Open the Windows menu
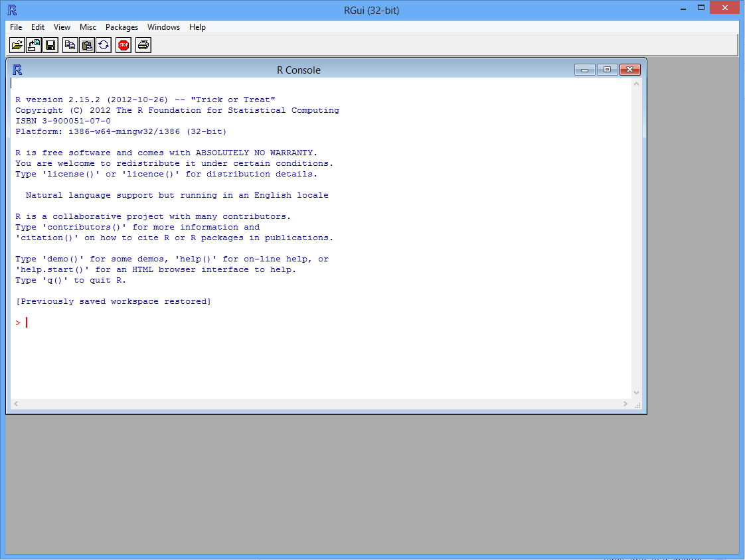The height and width of the screenshot is (560, 745). coord(163,27)
